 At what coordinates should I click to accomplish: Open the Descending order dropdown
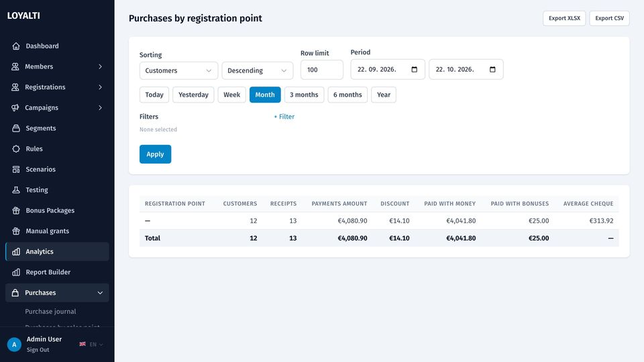click(x=258, y=70)
